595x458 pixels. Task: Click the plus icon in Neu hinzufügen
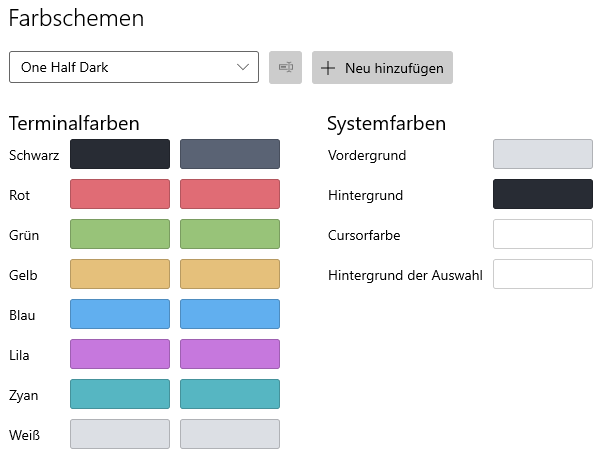tap(328, 68)
